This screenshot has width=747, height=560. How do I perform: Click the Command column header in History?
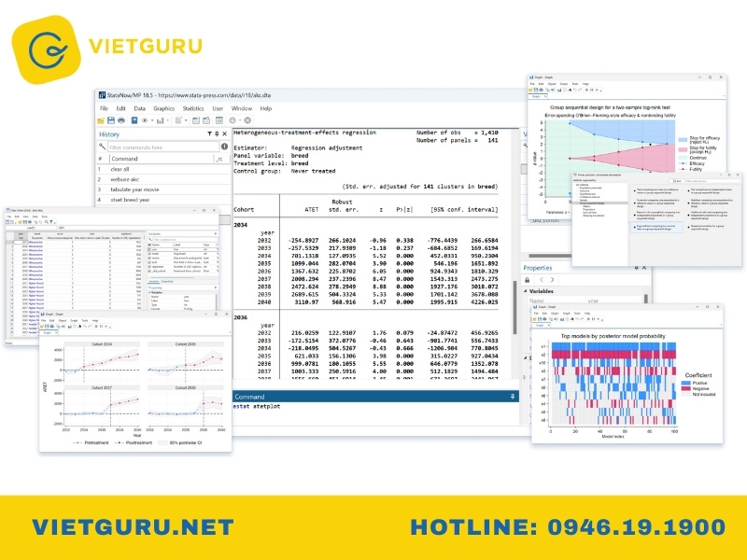pyautogui.click(x=161, y=159)
